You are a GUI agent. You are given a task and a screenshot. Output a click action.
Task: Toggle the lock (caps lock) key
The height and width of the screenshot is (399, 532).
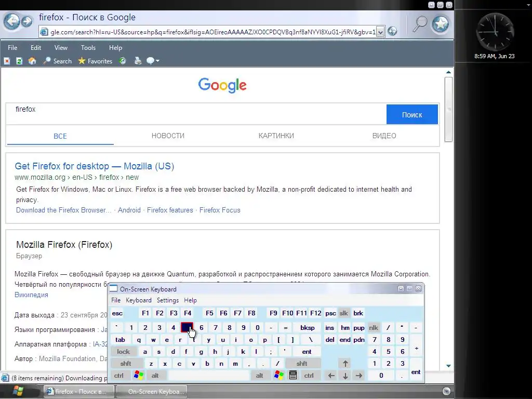point(124,352)
